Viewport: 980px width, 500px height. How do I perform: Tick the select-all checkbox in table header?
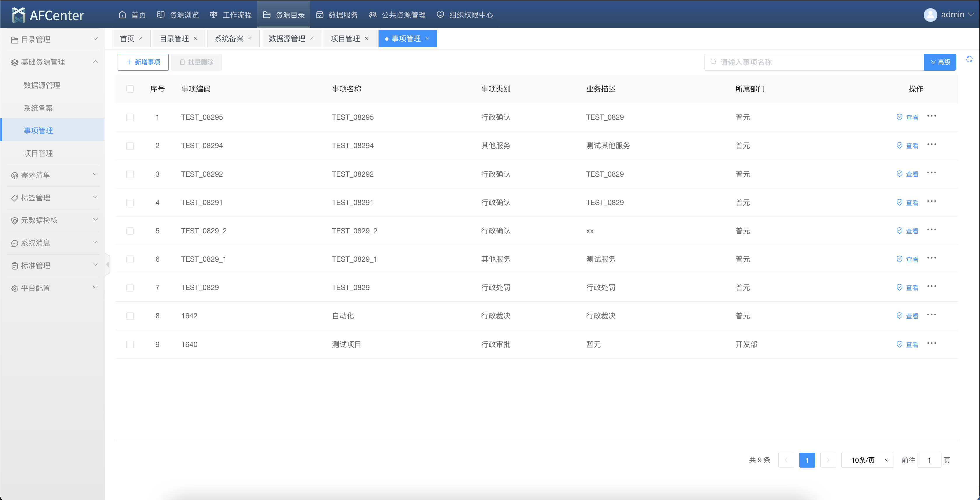(130, 89)
